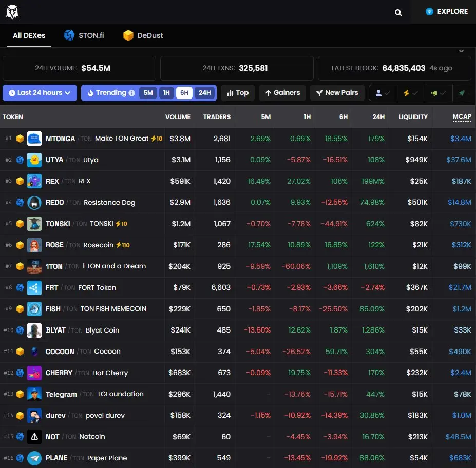
Task: Click the REX 24H change 199M%
Action: pos(373,181)
